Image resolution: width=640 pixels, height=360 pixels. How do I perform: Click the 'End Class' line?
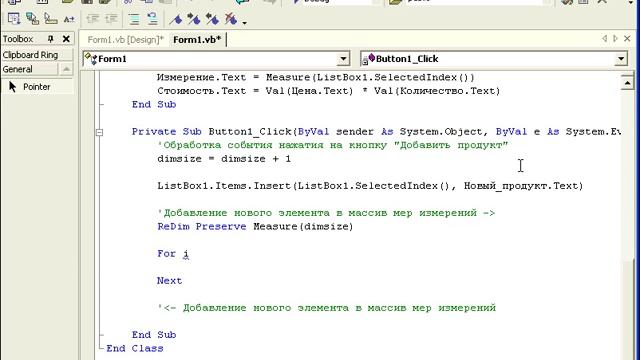click(135, 348)
